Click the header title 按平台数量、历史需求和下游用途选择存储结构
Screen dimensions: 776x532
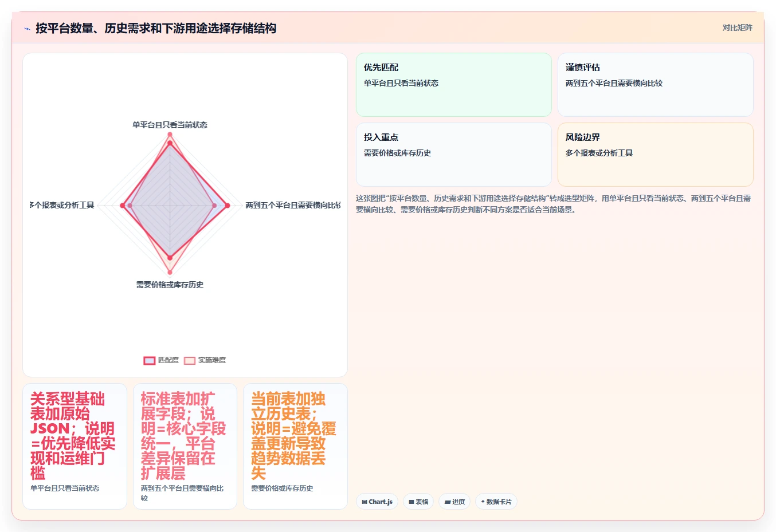click(x=156, y=28)
